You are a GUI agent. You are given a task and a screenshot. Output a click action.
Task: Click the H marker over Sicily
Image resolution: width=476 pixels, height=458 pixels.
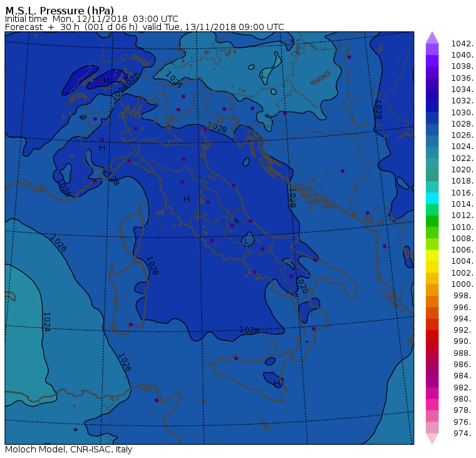pos(277,383)
